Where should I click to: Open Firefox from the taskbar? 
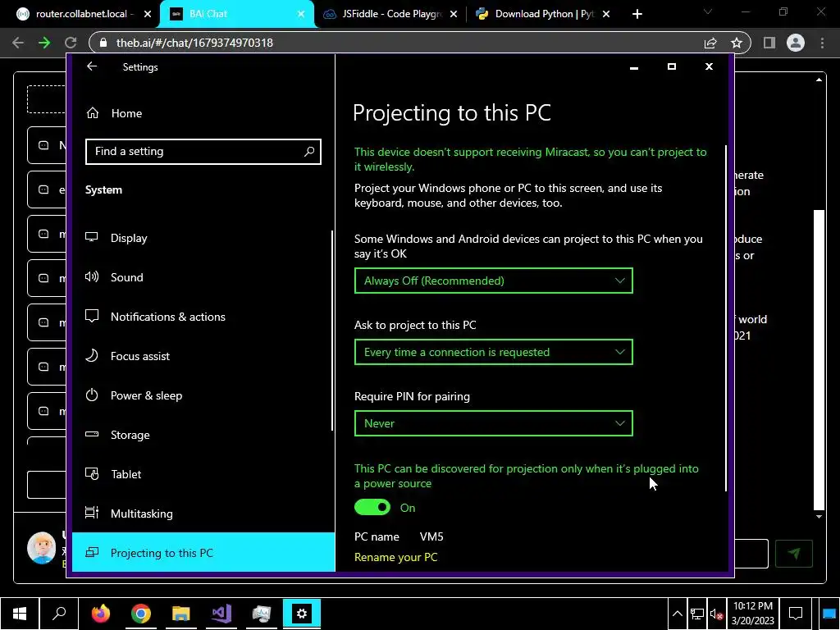100,614
